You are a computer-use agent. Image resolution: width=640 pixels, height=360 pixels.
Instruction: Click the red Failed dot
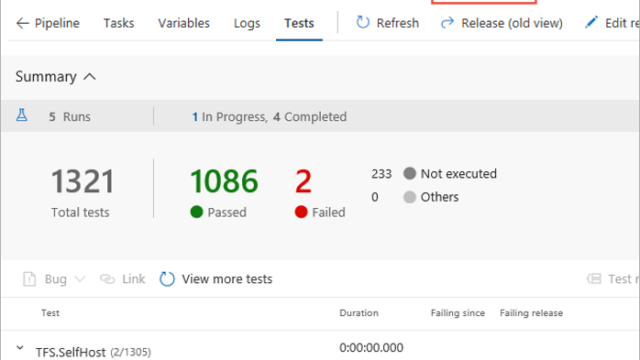click(x=301, y=212)
